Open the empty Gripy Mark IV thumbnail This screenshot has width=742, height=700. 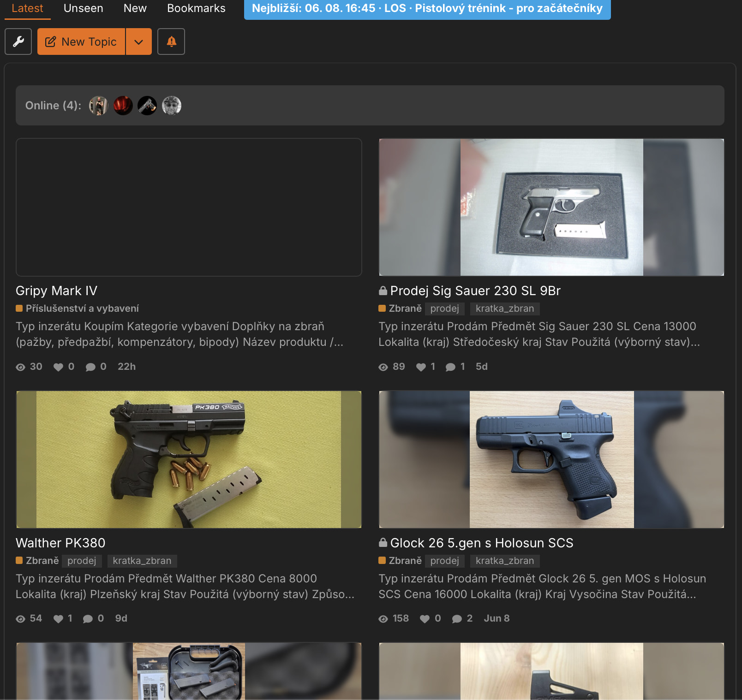(189, 207)
